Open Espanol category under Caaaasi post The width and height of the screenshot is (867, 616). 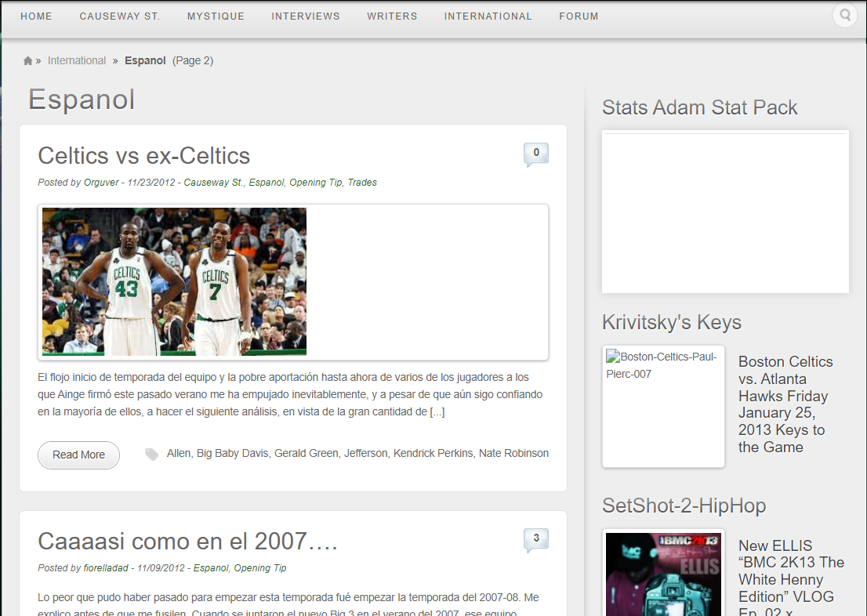click(x=211, y=568)
